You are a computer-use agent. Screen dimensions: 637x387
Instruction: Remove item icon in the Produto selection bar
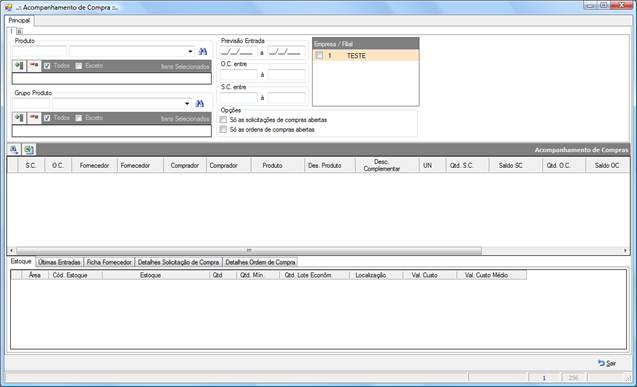(34, 66)
